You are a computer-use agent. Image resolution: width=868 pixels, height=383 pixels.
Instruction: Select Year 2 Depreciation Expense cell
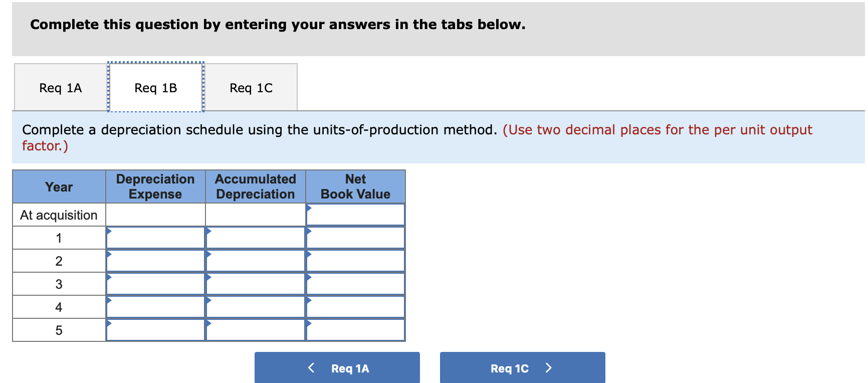[155, 261]
